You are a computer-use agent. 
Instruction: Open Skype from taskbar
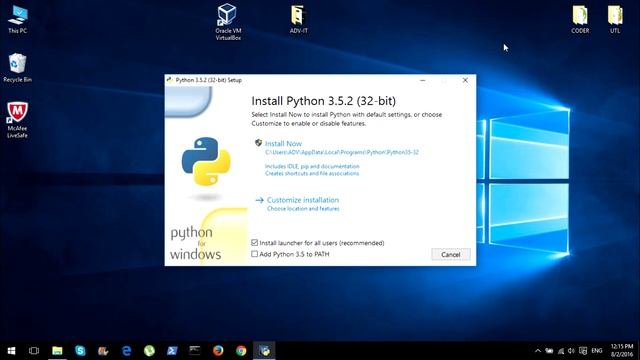80,351
